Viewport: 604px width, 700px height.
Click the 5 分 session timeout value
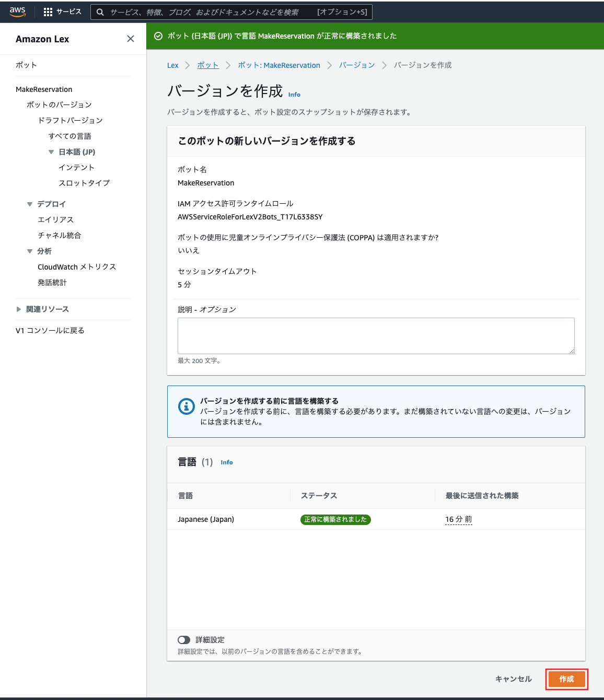click(184, 285)
